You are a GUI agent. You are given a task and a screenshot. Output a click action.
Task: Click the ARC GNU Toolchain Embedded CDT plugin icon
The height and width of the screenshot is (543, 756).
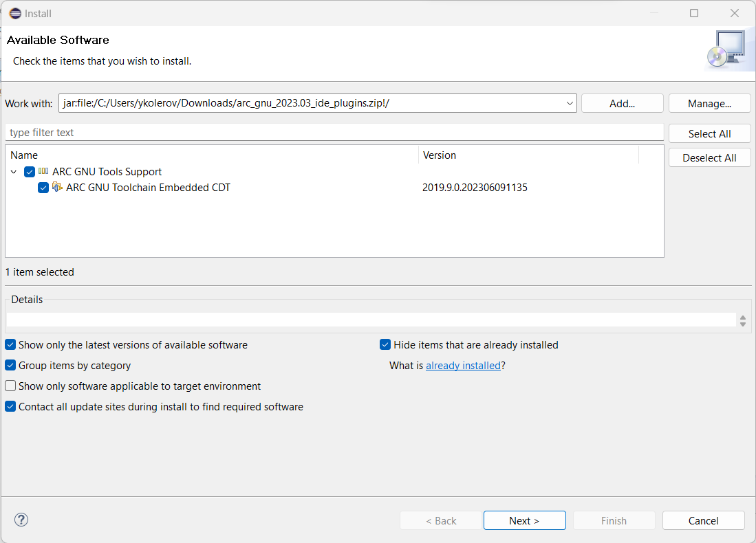(x=58, y=187)
